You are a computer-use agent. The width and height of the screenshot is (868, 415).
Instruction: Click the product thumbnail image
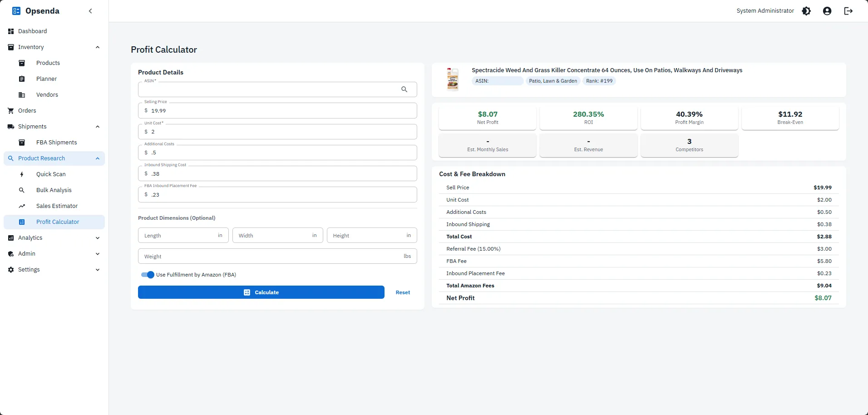453,79
